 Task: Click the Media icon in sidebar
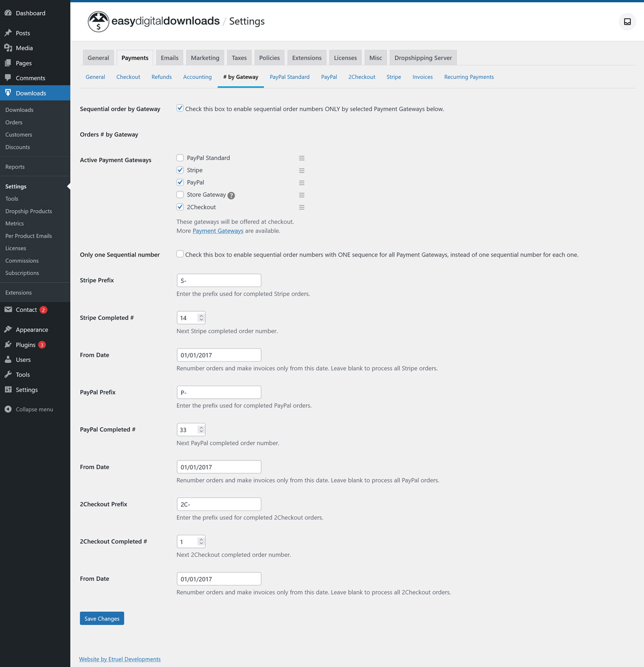(8, 48)
